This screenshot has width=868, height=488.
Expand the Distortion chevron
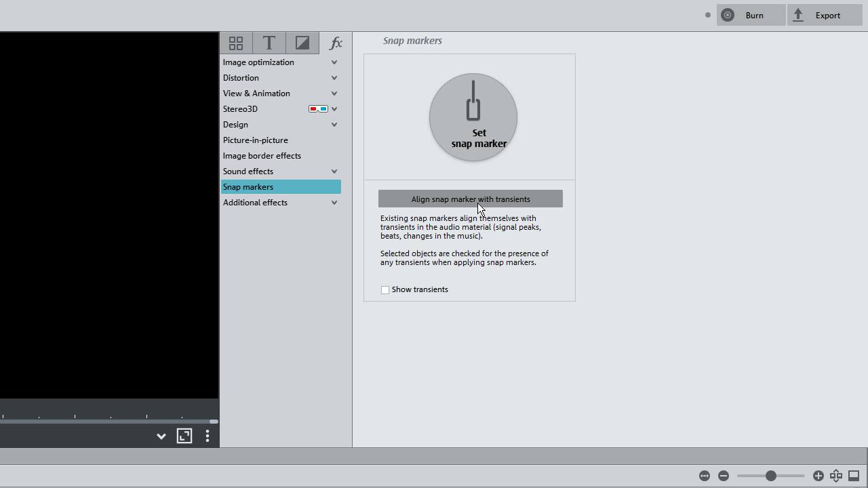coord(334,78)
